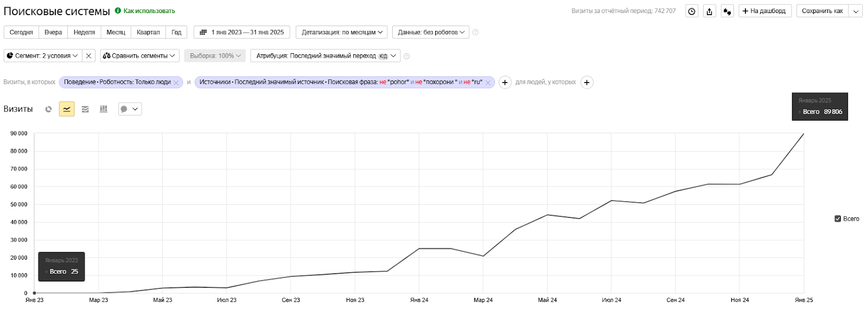Viewport: 868px width, 314px height.
Task: Click the 'На дашборд' button
Action: pos(765,11)
